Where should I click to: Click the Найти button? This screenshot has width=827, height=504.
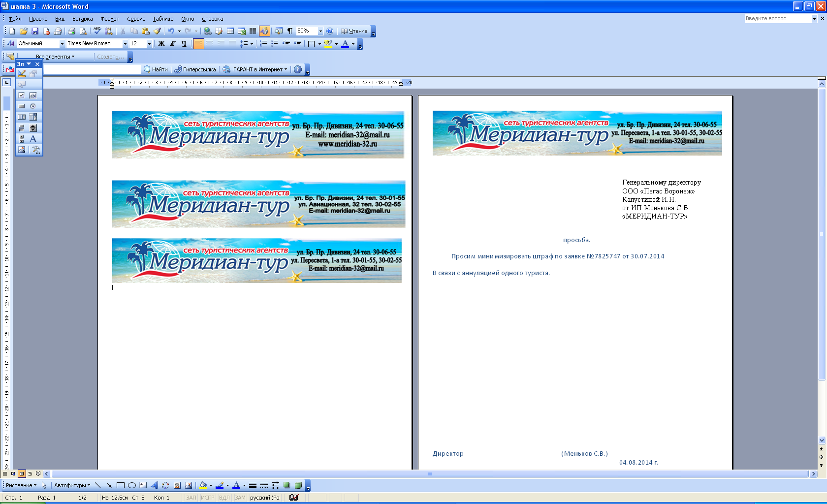[156, 69]
